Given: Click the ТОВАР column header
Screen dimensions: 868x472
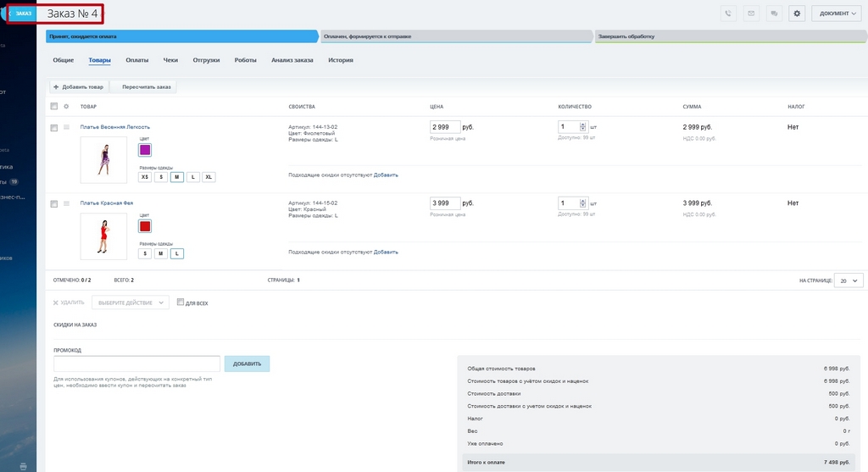Looking at the screenshot, I should click(88, 106).
